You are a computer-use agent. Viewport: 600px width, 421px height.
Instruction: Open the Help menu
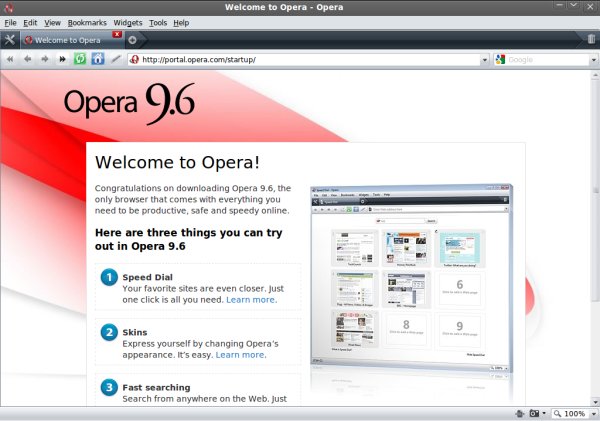click(181, 23)
